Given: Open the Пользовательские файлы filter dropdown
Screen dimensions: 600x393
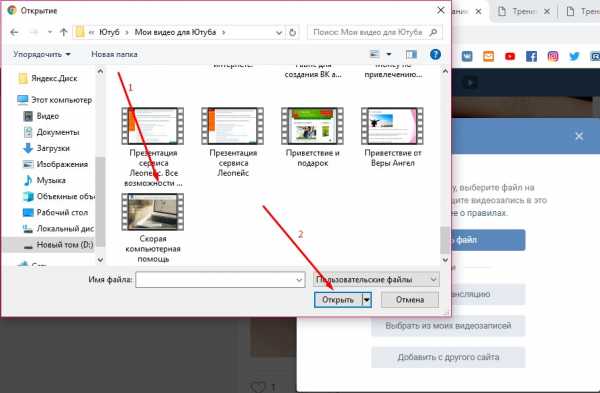Looking at the screenshot, I should point(376,280).
